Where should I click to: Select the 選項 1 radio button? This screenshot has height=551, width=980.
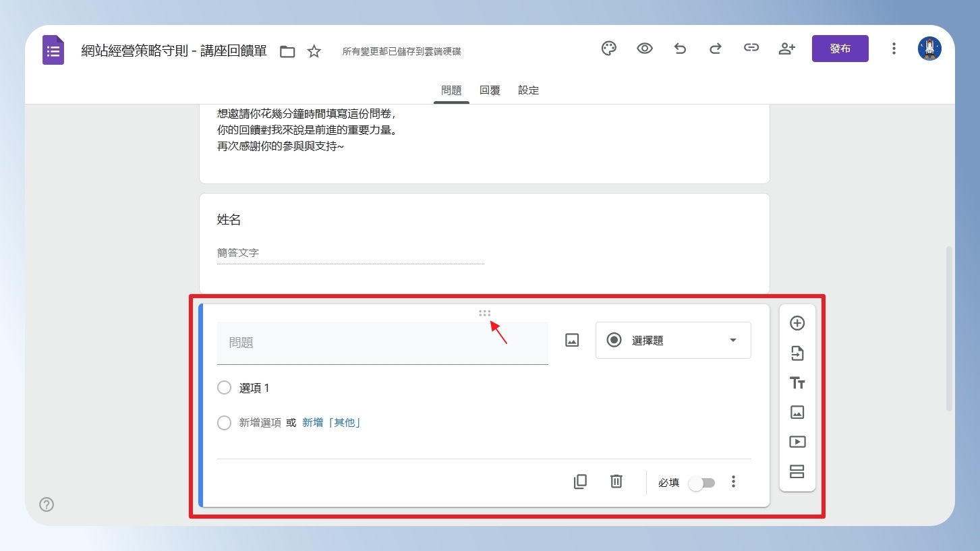pyautogui.click(x=225, y=388)
